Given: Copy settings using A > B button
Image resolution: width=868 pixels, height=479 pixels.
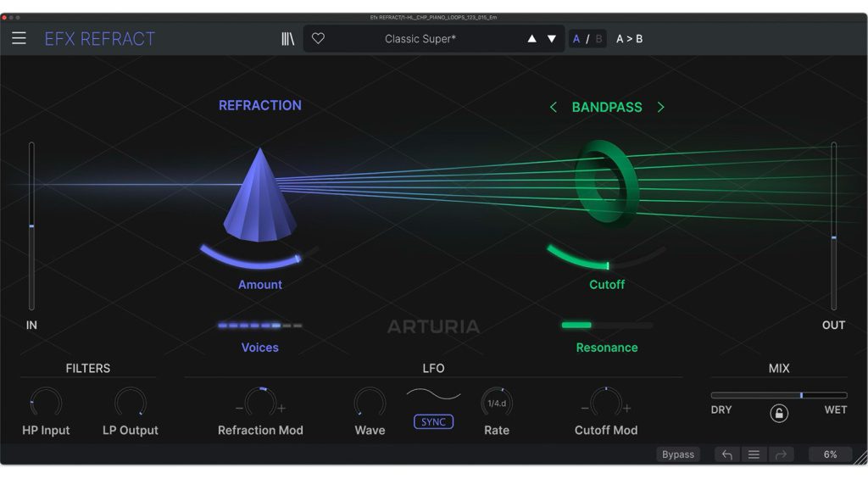Looking at the screenshot, I should pos(630,39).
